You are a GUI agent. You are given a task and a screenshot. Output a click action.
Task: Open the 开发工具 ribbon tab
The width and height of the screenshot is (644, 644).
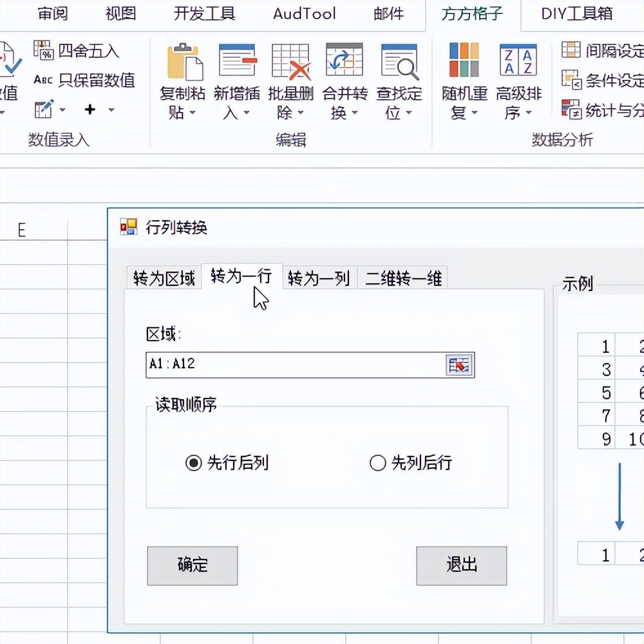[205, 14]
